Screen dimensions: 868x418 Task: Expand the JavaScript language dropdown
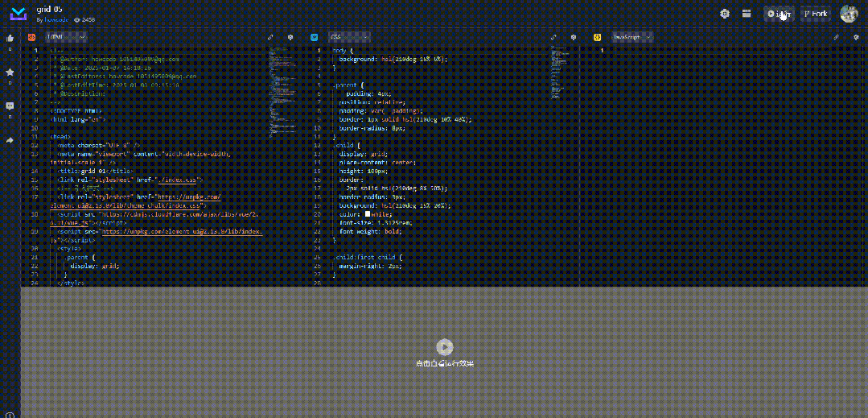(632, 37)
